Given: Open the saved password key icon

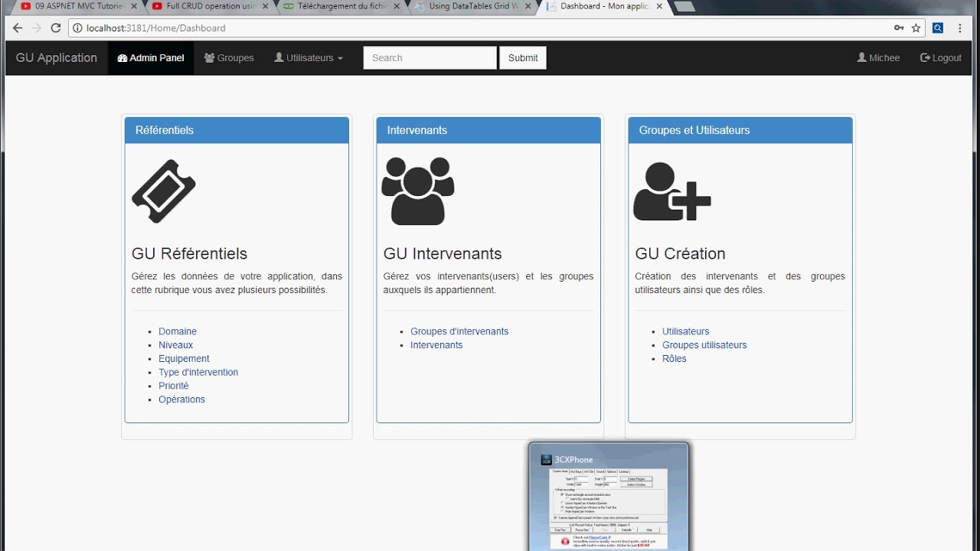Looking at the screenshot, I should [x=899, y=28].
